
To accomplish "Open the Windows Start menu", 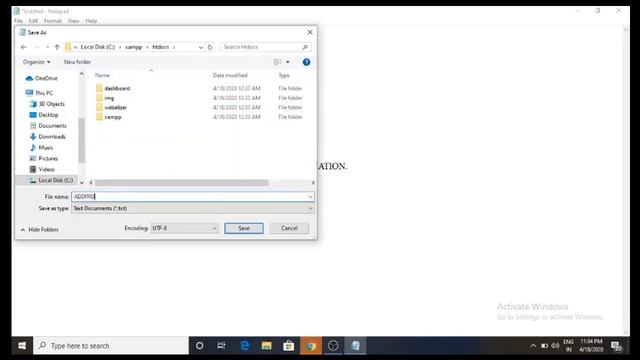I will coord(22,346).
